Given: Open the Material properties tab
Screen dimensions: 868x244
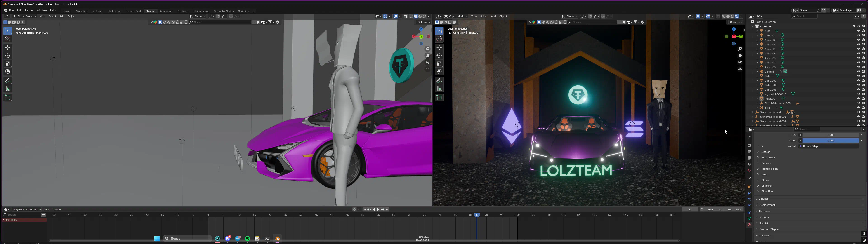Looking at the screenshot, I should [x=749, y=225].
